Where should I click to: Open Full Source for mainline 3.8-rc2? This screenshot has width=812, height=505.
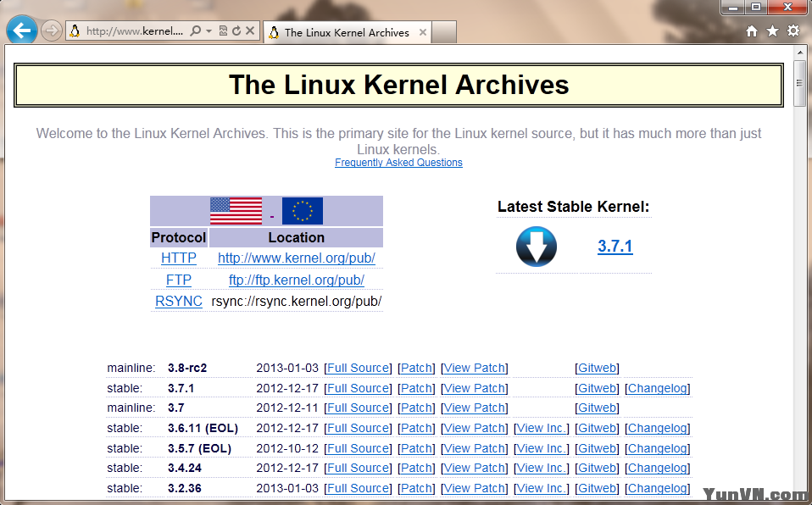pos(358,368)
